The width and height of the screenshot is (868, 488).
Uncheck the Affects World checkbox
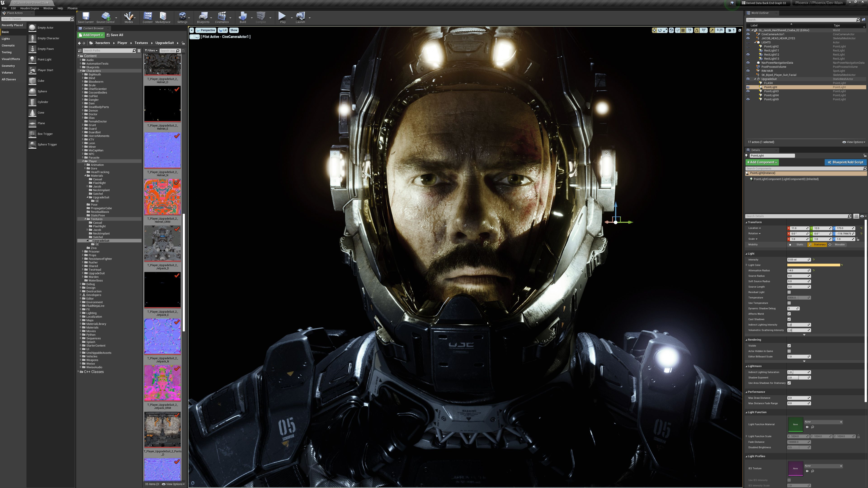pos(789,314)
